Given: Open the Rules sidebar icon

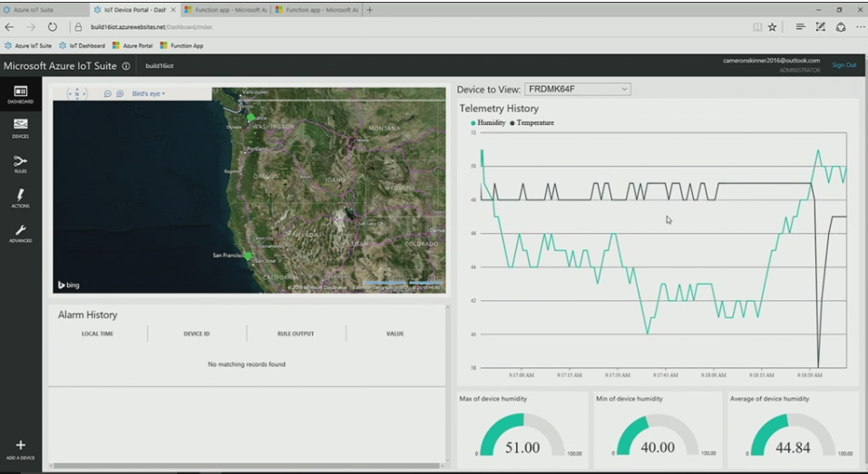Looking at the screenshot, I should (21, 164).
